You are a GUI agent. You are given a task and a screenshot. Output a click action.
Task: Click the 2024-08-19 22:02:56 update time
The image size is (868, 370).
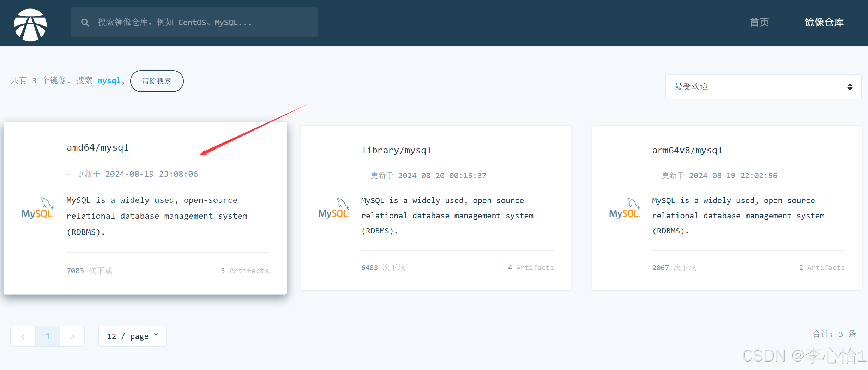733,175
